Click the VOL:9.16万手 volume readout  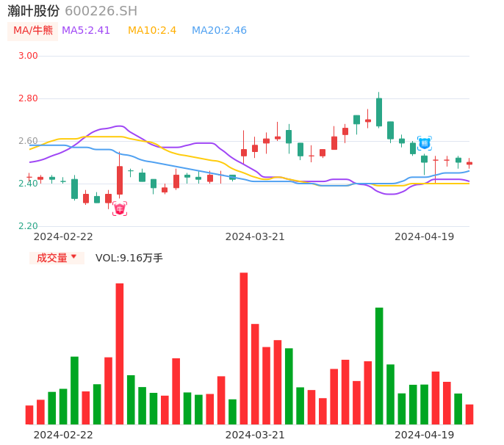click(x=129, y=258)
